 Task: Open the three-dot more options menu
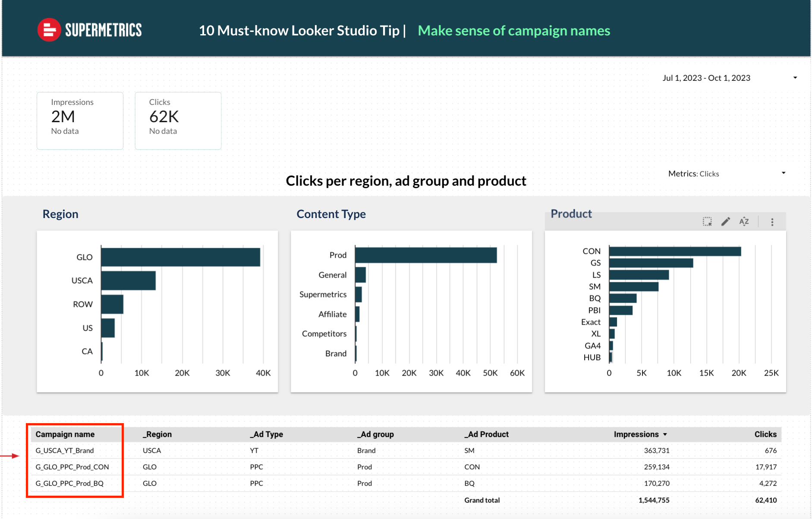tap(772, 222)
